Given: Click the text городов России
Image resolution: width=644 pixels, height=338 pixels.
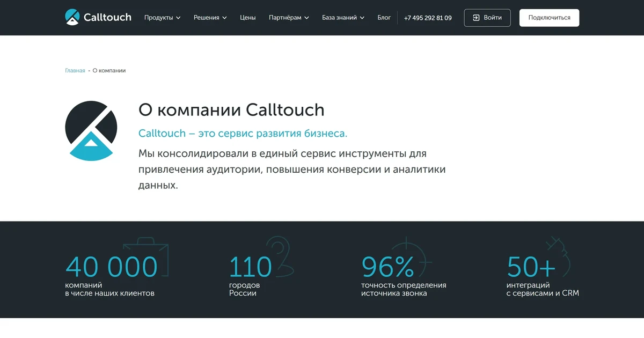Looking at the screenshot, I should [x=244, y=289].
